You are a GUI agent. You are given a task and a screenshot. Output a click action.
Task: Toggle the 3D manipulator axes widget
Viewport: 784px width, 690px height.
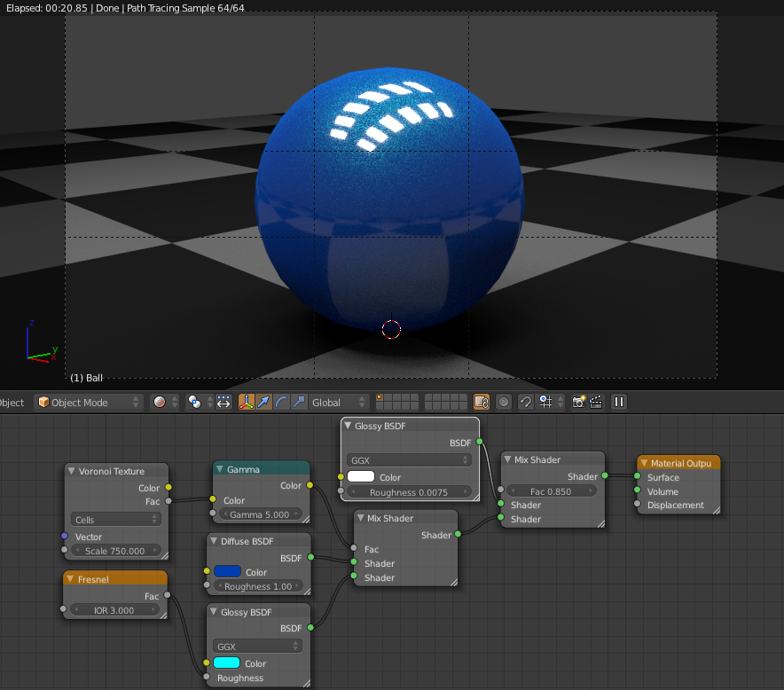246,402
